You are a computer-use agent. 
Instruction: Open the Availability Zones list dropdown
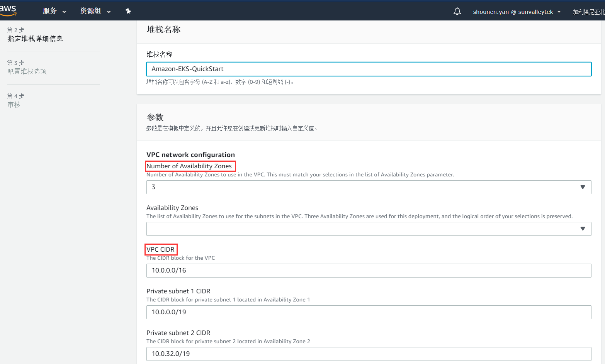coord(369,229)
